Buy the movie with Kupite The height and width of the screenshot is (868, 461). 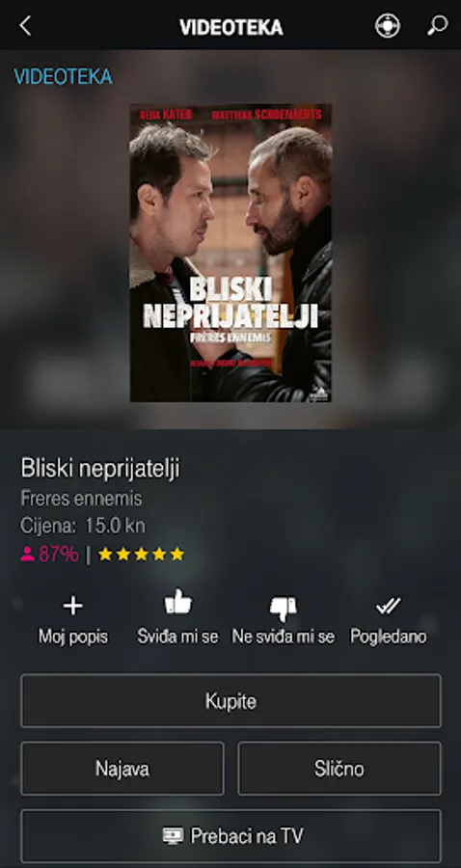point(230,701)
